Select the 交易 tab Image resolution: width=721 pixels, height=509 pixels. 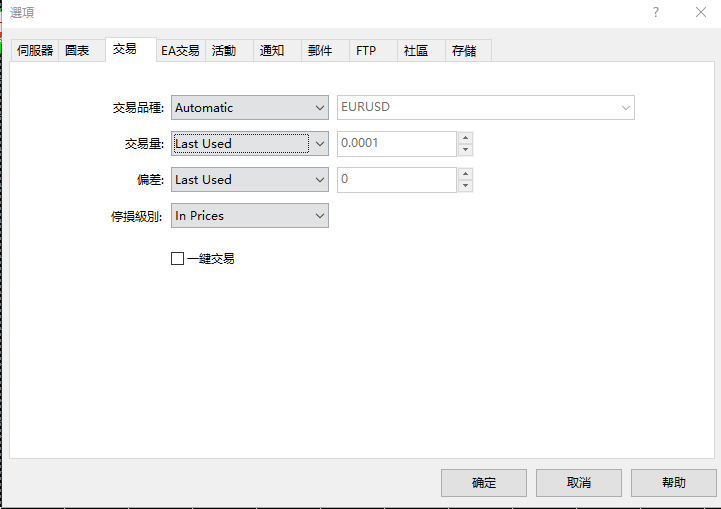[131, 49]
